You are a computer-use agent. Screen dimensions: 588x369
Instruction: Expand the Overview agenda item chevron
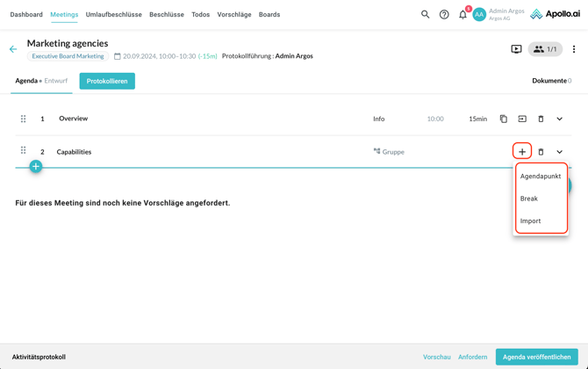[x=560, y=119]
